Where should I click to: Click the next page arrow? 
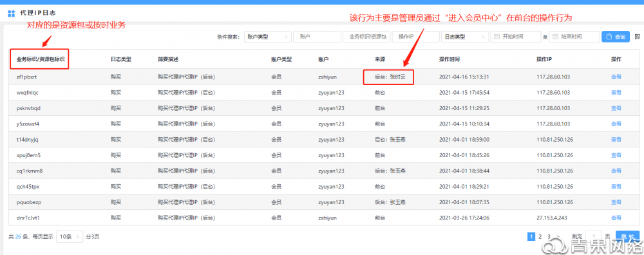tap(558, 236)
